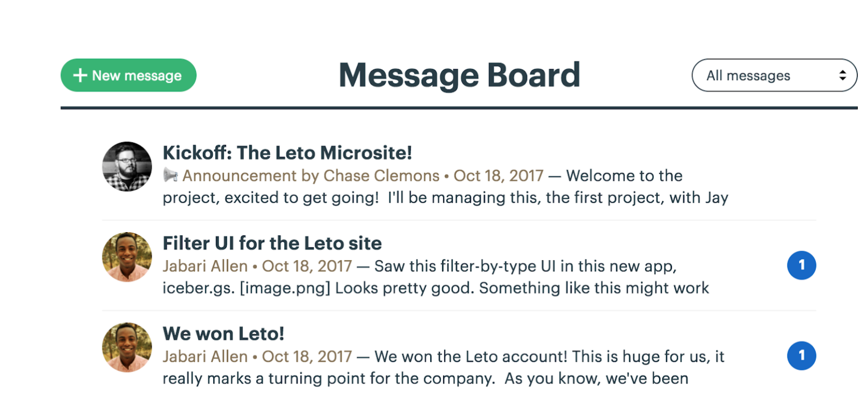The image size is (868, 403).
Task: Click the New message button label
Action: 136,76
